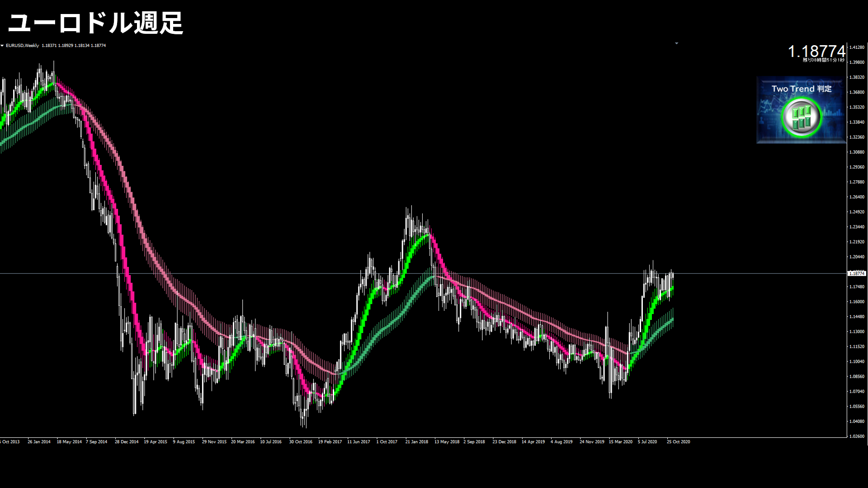Screen dimensions: 868x488
Task: Click the Two Trend 判定 panel title
Action: click(x=801, y=89)
